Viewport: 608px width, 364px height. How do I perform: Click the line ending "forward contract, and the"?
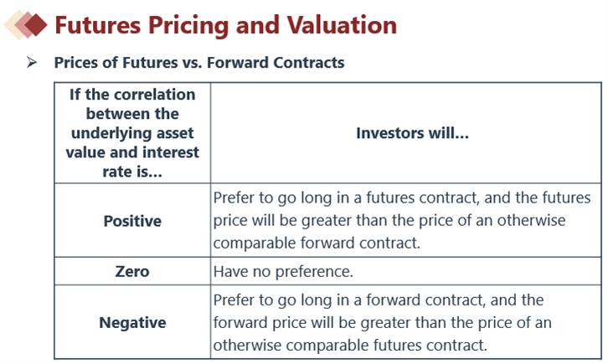pos(379,300)
